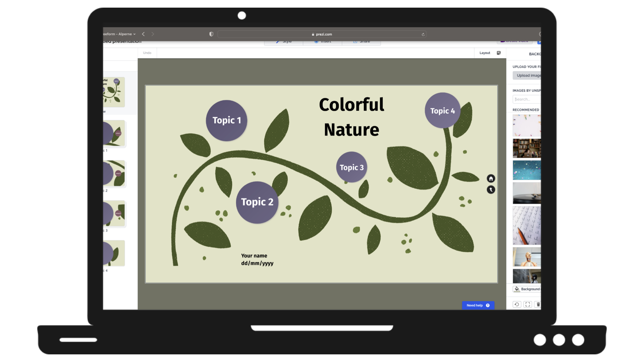The height and width of the screenshot is (362, 644).
Task: Select the gray turntable recommended image
Action: [527, 193]
